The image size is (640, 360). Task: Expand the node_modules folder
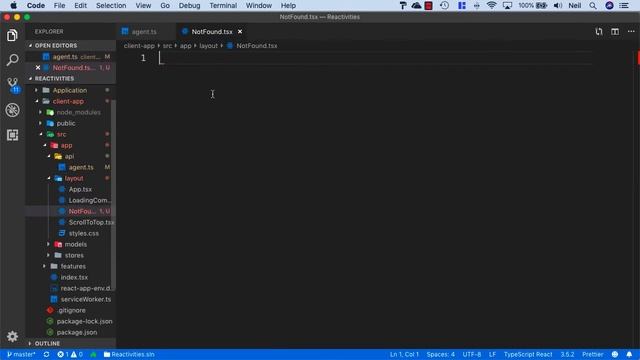[x=78, y=112]
